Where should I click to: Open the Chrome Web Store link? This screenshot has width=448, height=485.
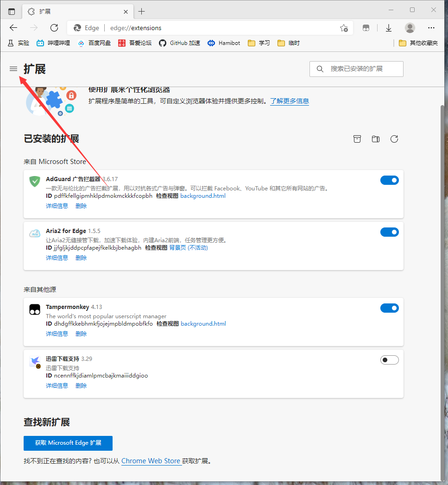(151, 461)
